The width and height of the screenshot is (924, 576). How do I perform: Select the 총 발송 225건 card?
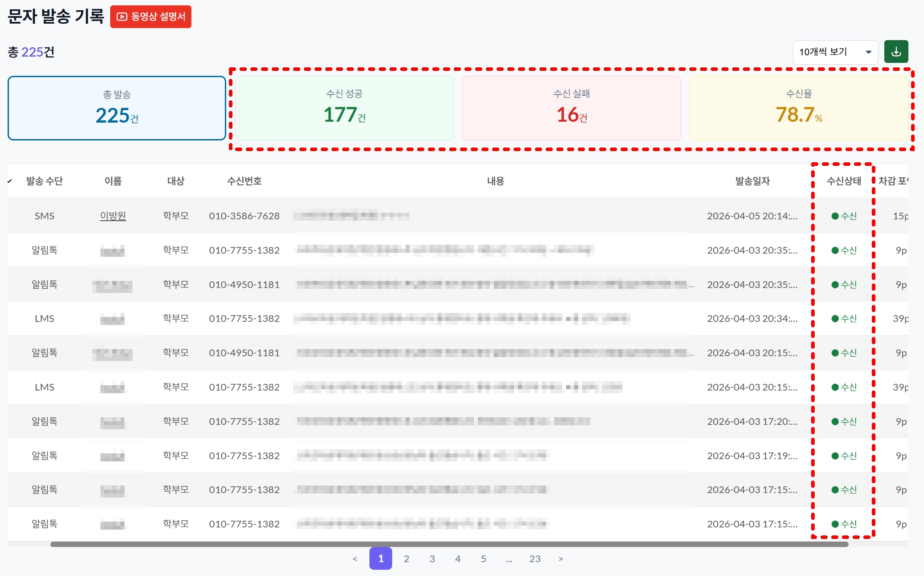point(117,108)
